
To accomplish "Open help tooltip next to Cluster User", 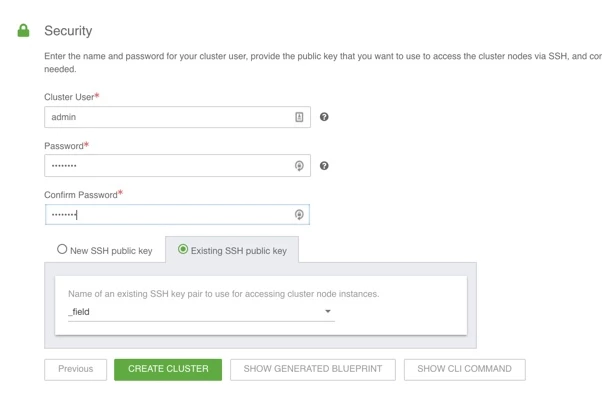I will coord(324,117).
